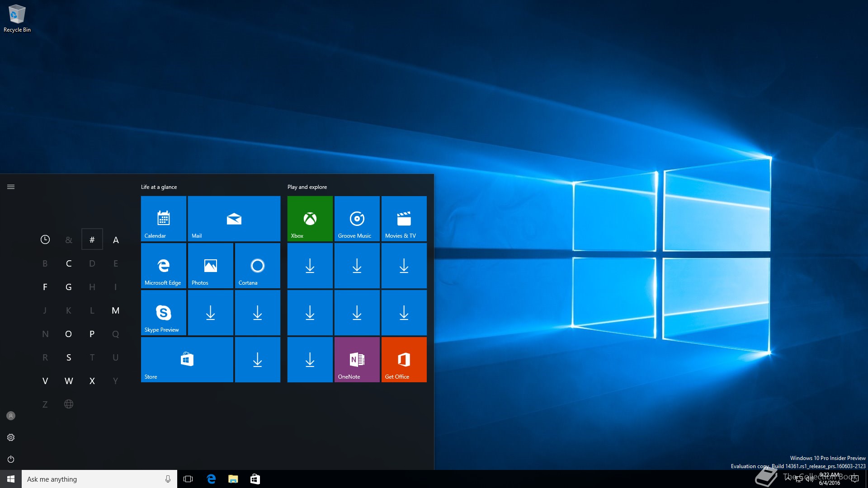
Task: Click the downloading tile right of Skype Preview
Action: click(211, 313)
